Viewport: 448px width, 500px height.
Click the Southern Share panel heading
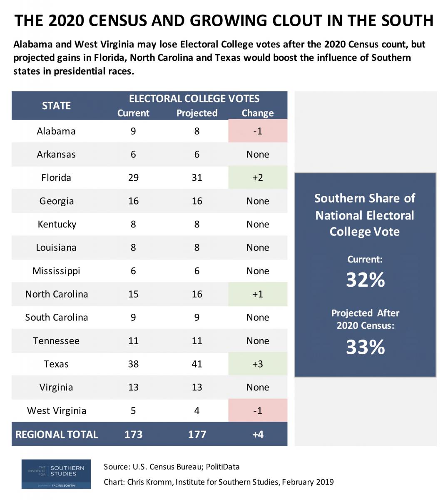click(365, 215)
